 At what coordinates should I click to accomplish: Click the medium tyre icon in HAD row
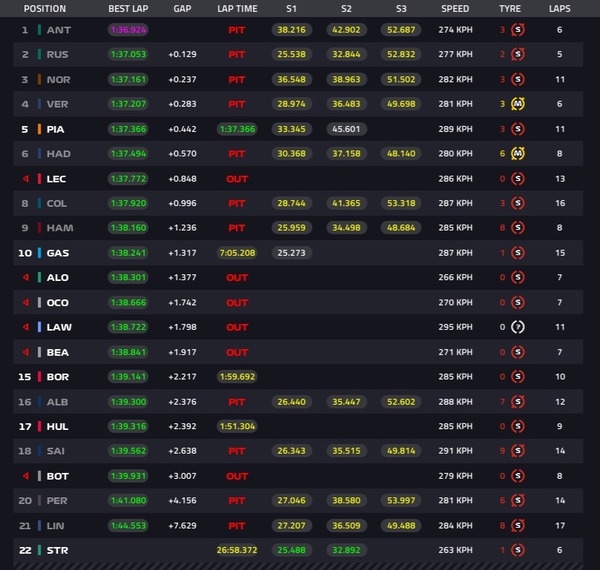point(517,153)
